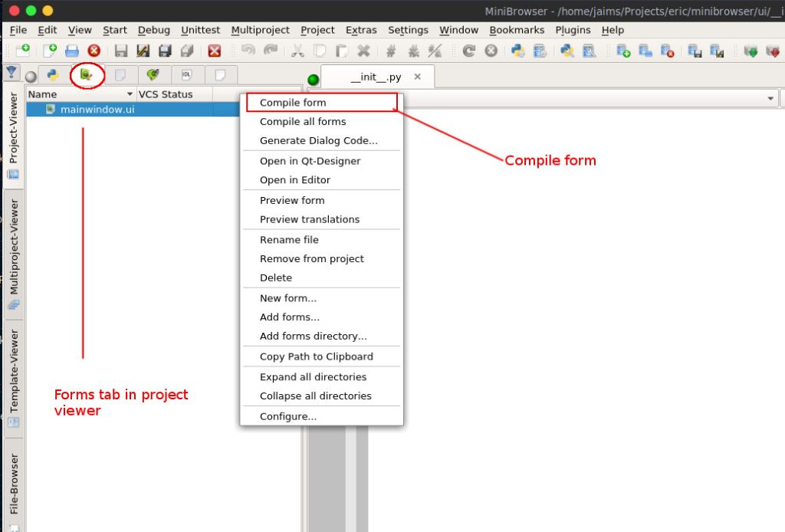Screen dimensions: 785x532
Task: Open the IDL interfaces tab icon
Action: [x=186, y=74]
